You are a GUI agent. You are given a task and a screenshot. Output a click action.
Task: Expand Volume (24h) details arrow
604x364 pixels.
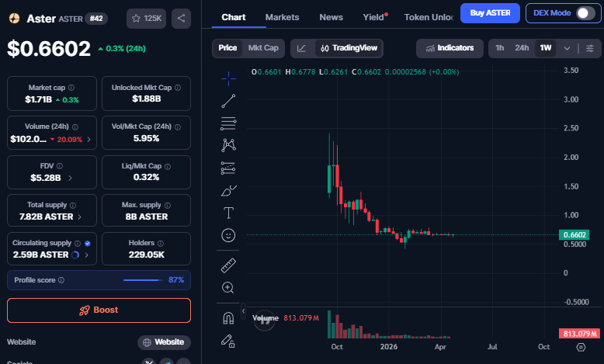click(89, 140)
